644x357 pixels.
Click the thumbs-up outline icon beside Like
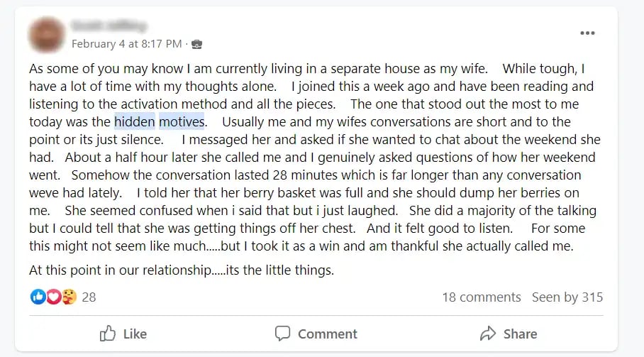click(108, 334)
